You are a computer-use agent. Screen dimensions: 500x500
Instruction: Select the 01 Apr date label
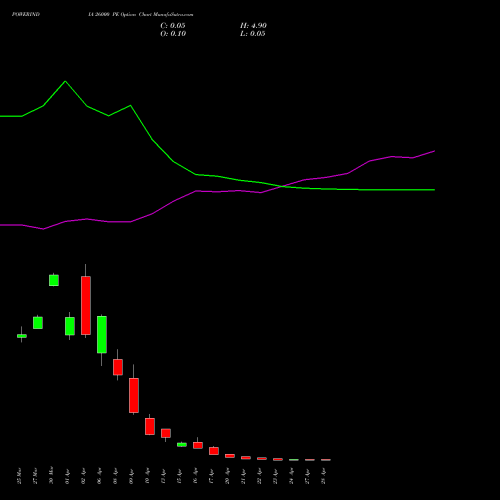point(67,476)
